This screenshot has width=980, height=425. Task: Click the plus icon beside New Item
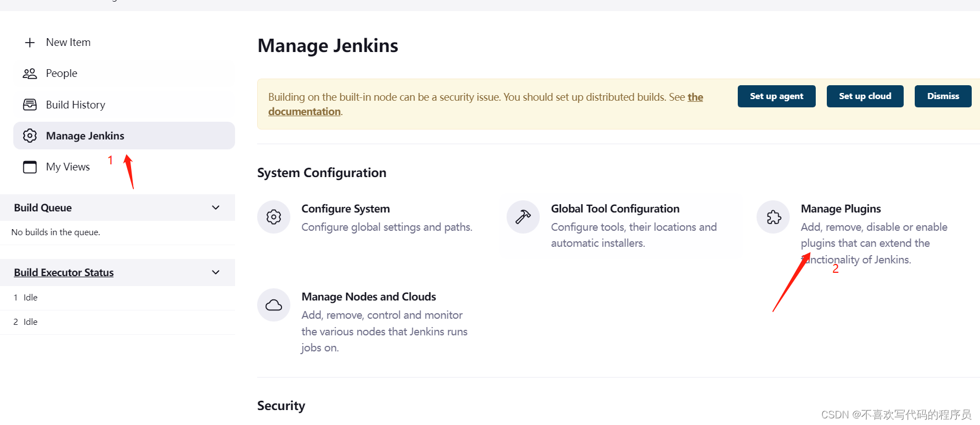30,43
